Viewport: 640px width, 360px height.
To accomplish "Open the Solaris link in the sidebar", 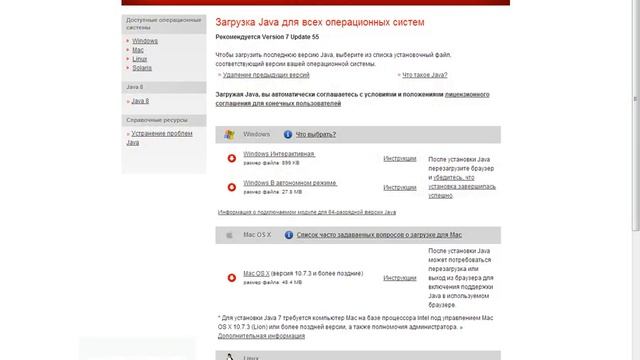I will 142,68.
